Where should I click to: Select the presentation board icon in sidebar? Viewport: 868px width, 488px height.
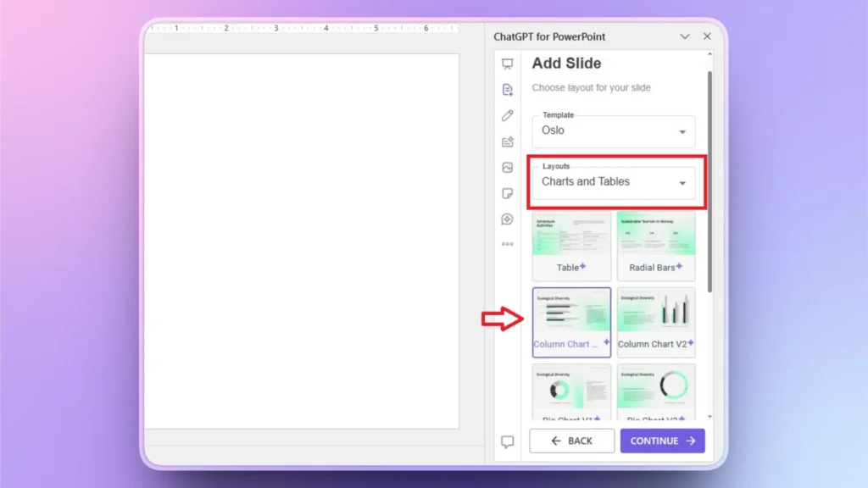pyautogui.click(x=508, y=62)
